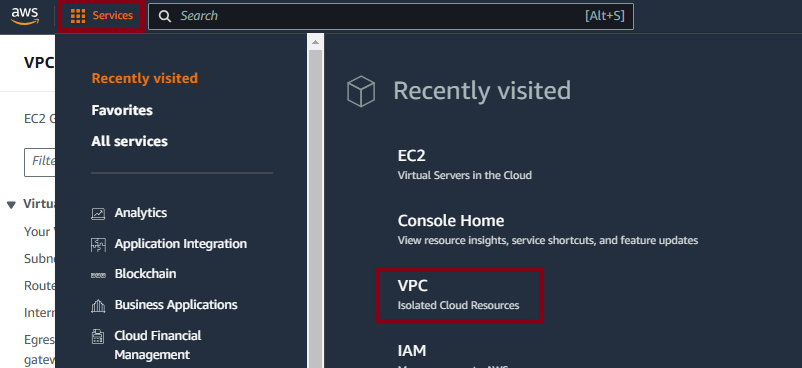Open Console Home
The width and height of the screenshot is (802, 368).
coord(451,221)
